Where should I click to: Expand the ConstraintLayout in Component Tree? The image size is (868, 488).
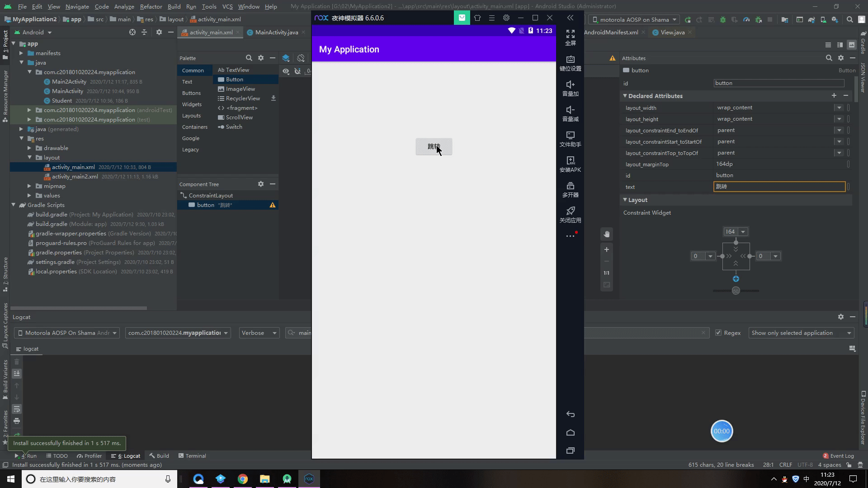(x=184, y=196)
